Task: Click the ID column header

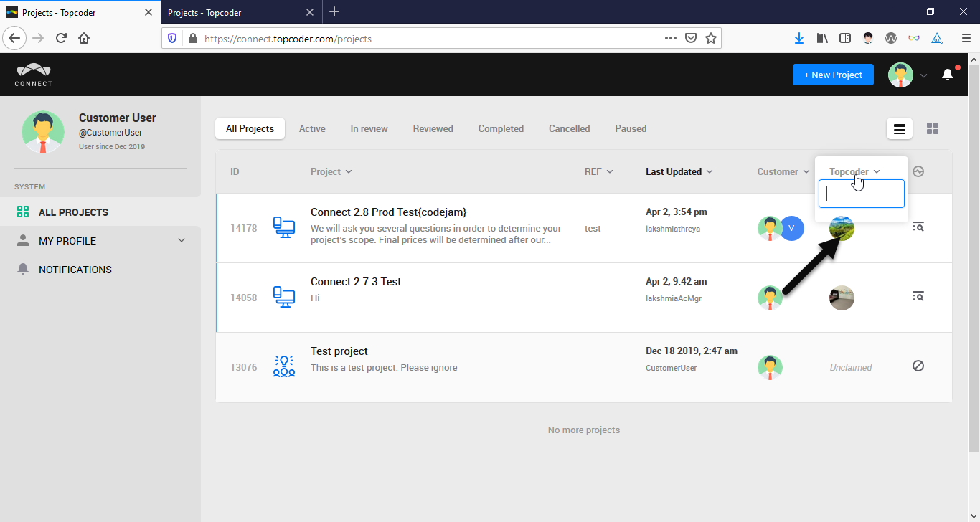Action: (235, 171)
